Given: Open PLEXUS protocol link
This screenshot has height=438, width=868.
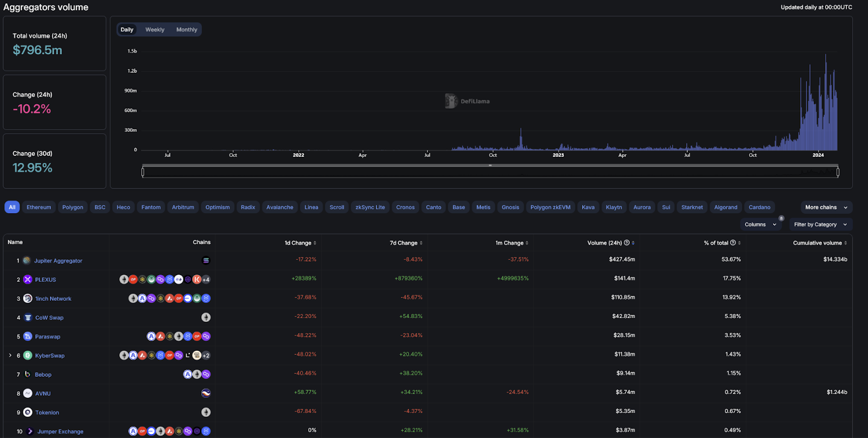Looking at the screenshot, I should [46, 280].
